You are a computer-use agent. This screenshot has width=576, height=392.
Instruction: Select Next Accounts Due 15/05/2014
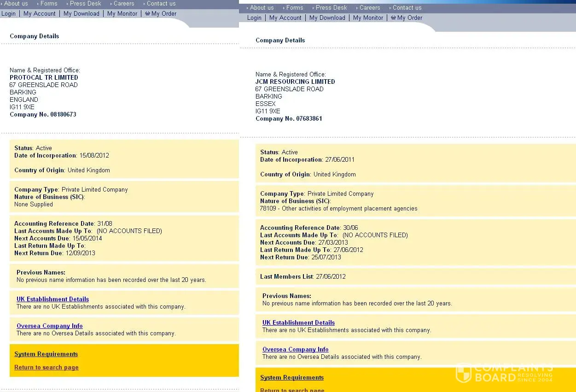[58, 239]
